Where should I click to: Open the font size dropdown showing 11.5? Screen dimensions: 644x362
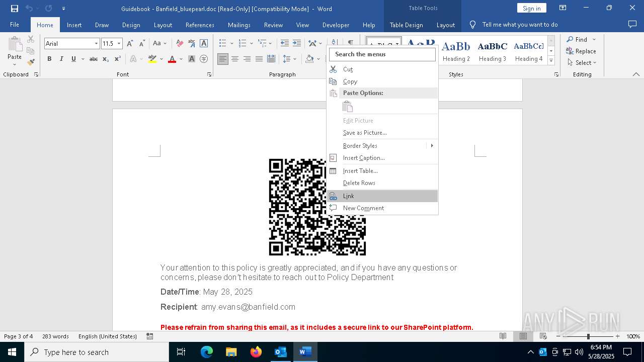pos(119,44)
